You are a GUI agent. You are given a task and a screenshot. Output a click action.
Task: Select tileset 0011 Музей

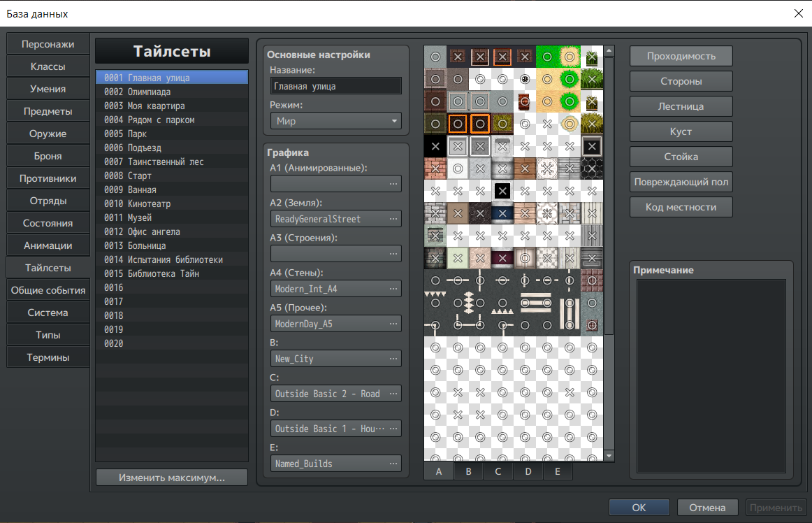point(172,217)
